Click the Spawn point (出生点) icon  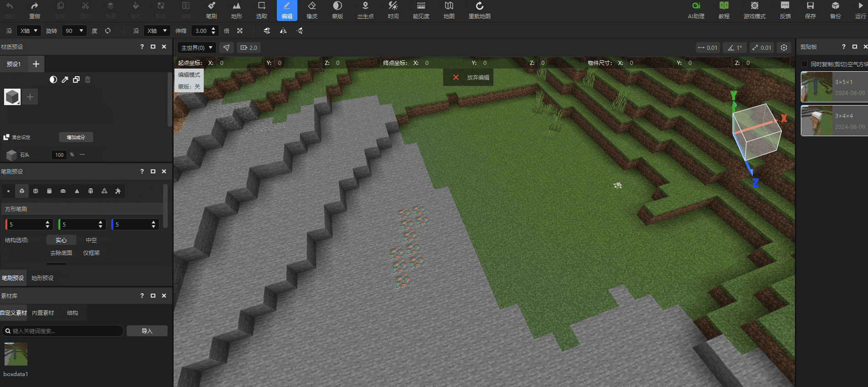(x=365, y=10)
